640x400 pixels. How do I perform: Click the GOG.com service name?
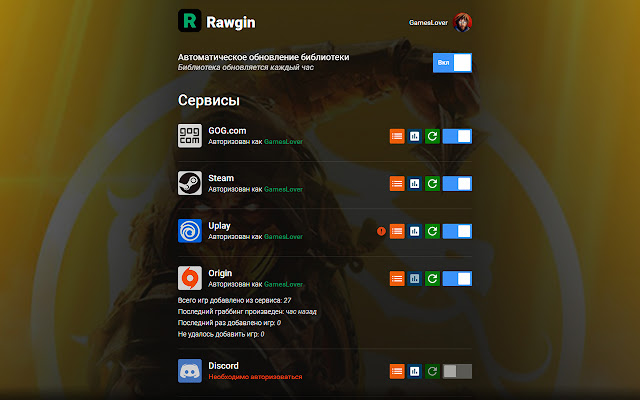[227, 131]
